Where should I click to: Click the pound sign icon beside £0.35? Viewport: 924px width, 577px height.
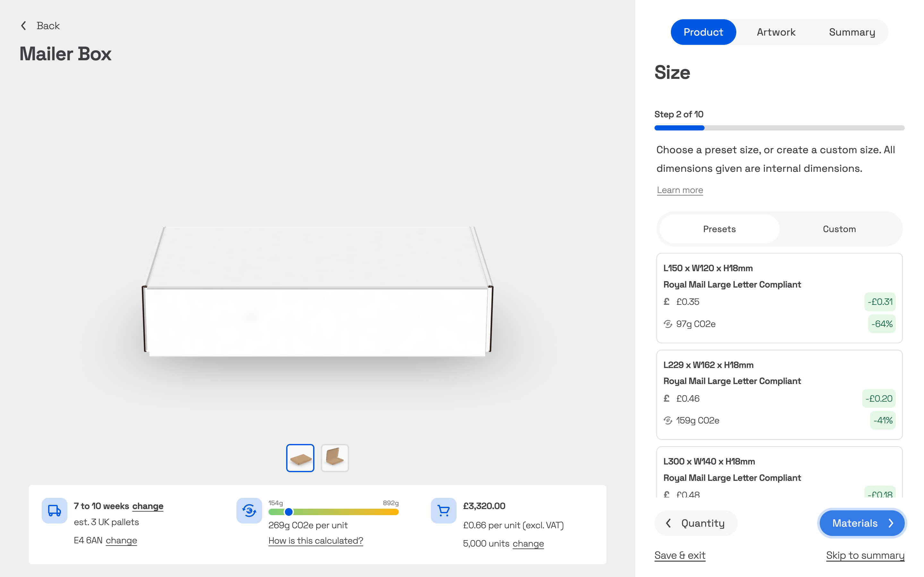(667, 301)
